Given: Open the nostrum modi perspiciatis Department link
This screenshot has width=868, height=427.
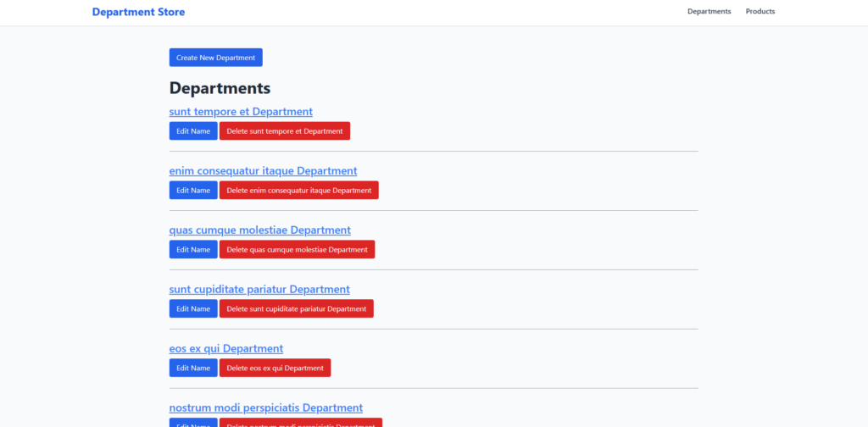Looking at the screenshot, I should (x=265, y=408).
